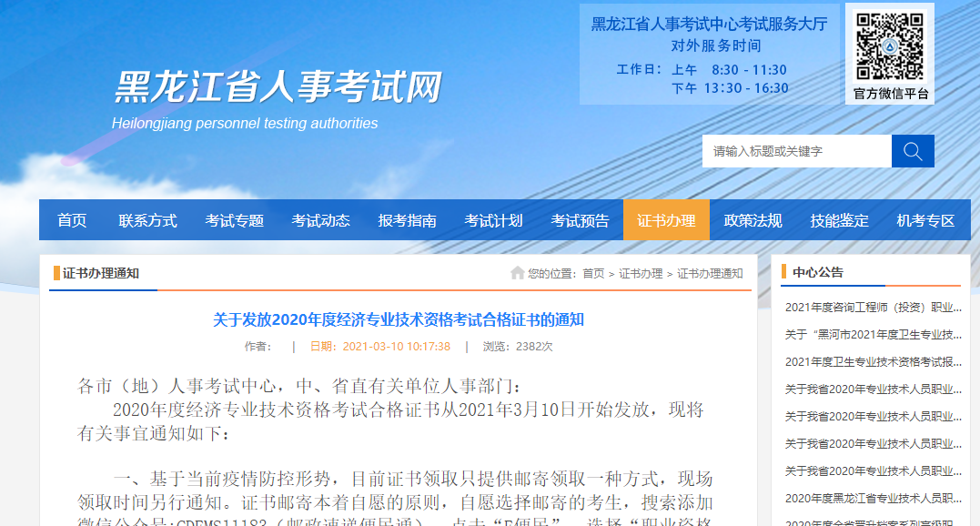Select the 首页 navigation item
This screenshot has height=526, width=980.
72,219
